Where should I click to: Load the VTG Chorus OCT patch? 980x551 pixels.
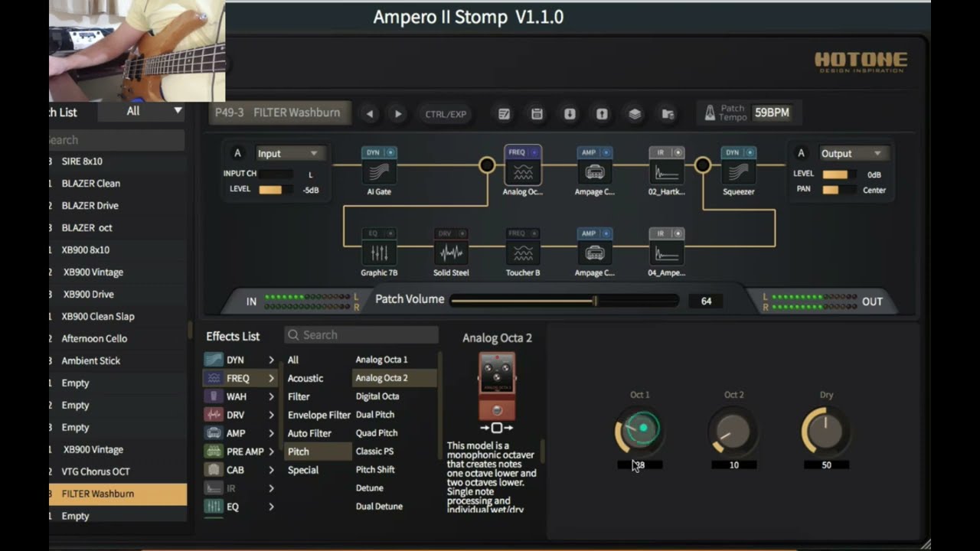pos(118,471)
